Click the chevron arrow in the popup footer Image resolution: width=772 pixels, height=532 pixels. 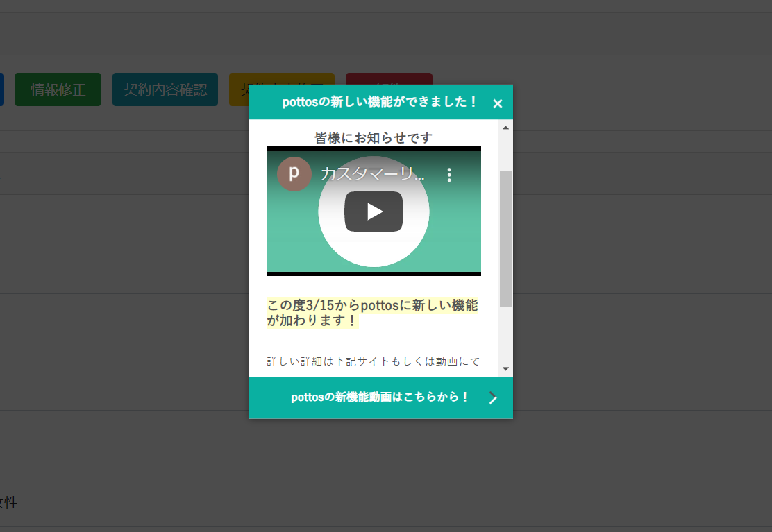[x=493, y=397]
